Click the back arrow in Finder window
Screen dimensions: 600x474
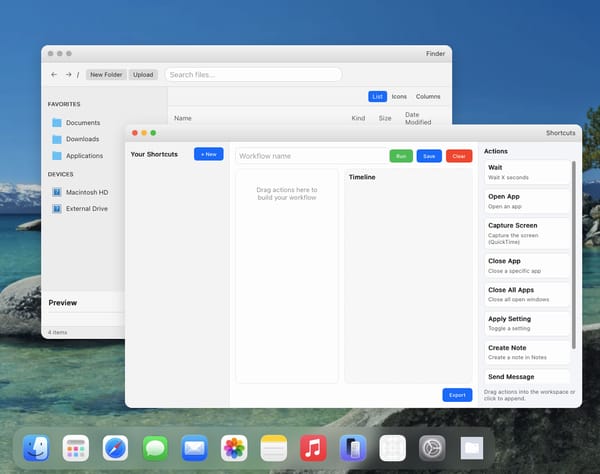click(54, 75)
